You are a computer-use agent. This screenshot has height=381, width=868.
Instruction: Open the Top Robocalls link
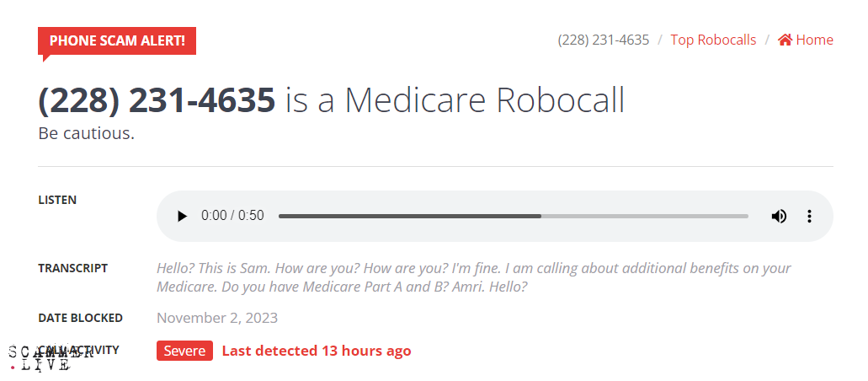713,40
